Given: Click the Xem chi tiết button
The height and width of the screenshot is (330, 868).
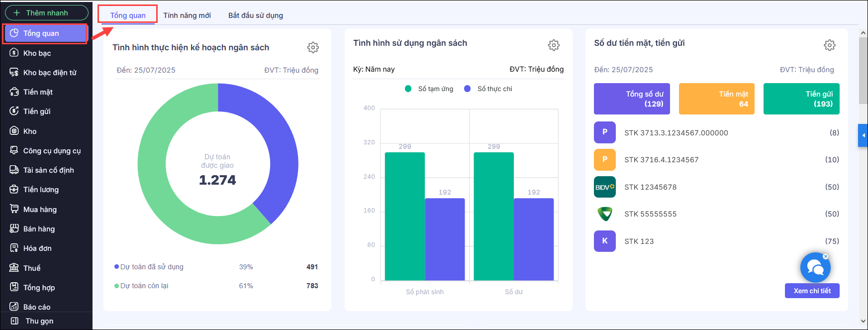Looking at the screenshot, I should (812, 291).
